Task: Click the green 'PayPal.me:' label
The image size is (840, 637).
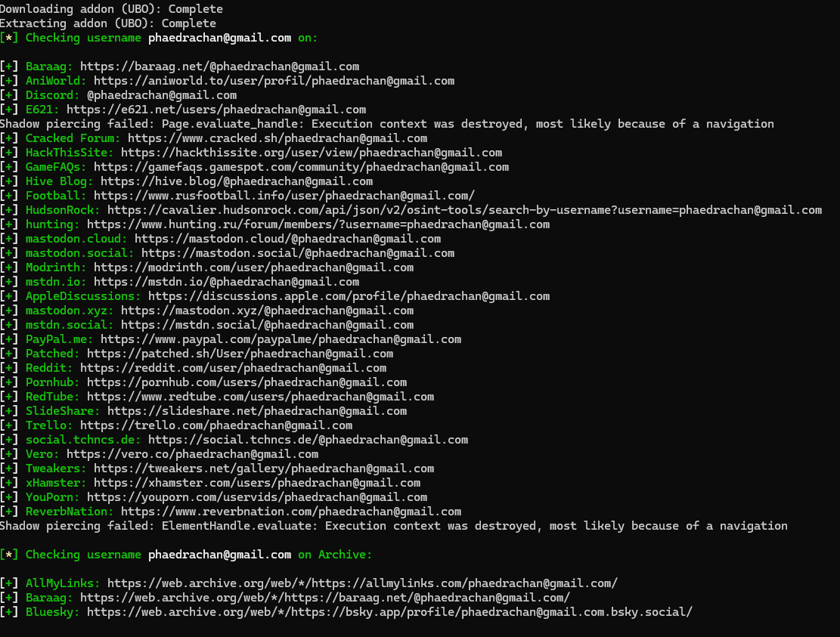Action: pos(60,339)
